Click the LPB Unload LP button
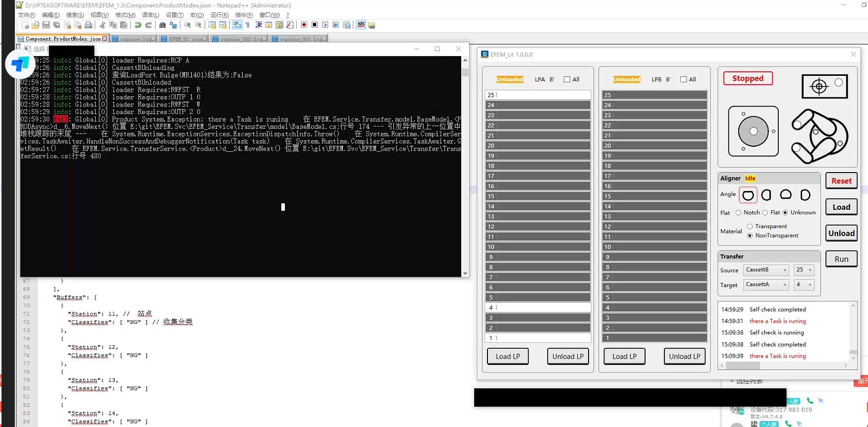The width and height of the screenshot is (868, 427). (x=685, y=357)
